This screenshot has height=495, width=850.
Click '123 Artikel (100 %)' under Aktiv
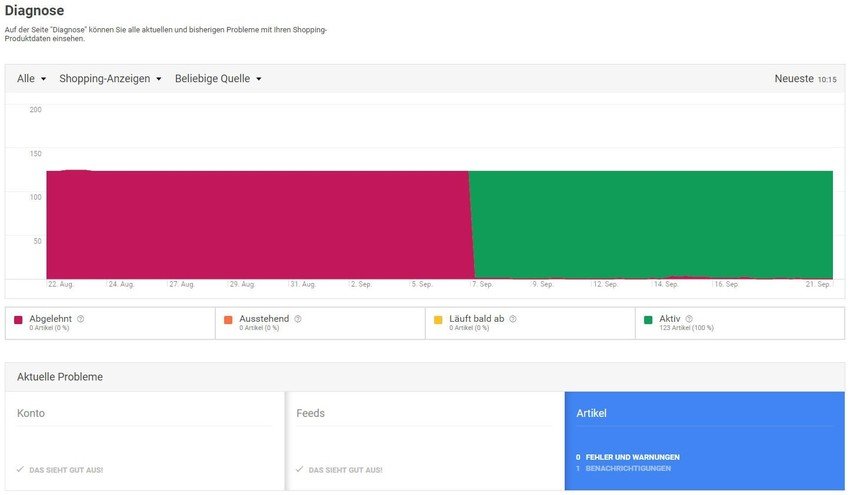(686, 328)
